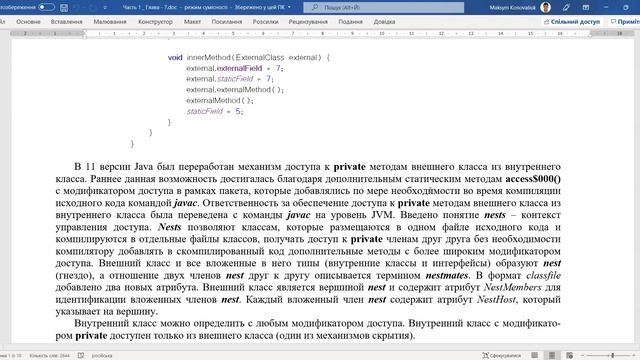Click the user profile avatar picture

pos(545,7)
